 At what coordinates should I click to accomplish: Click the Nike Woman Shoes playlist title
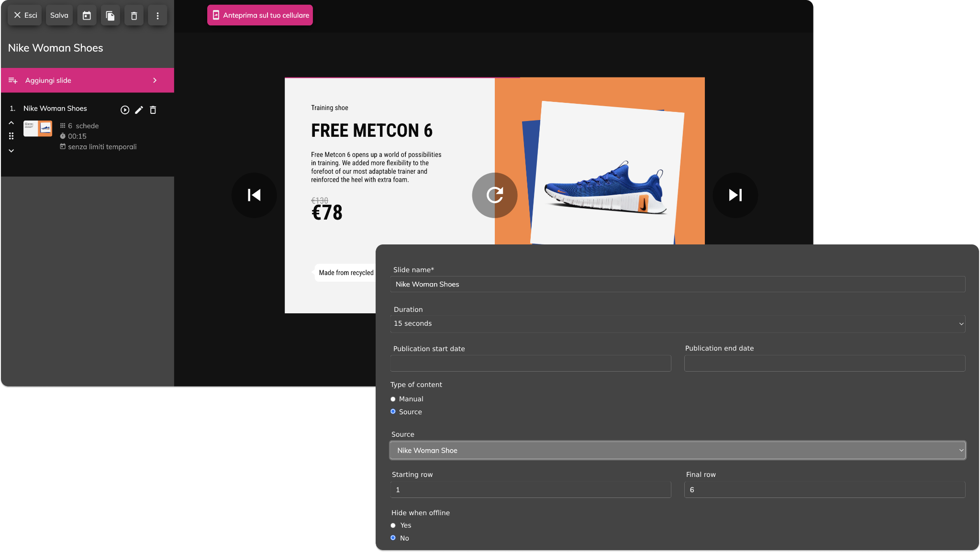tap(56, 48)
